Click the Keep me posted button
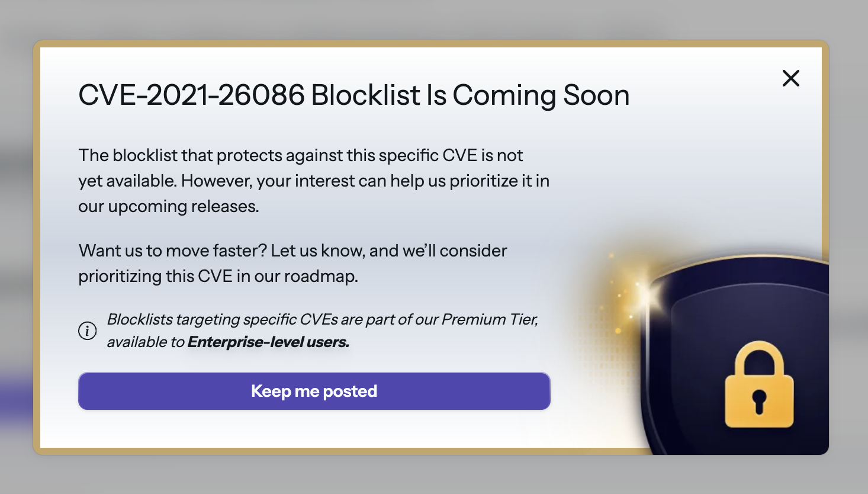This screenshot has height=494, width=868. tap(314, 391)
